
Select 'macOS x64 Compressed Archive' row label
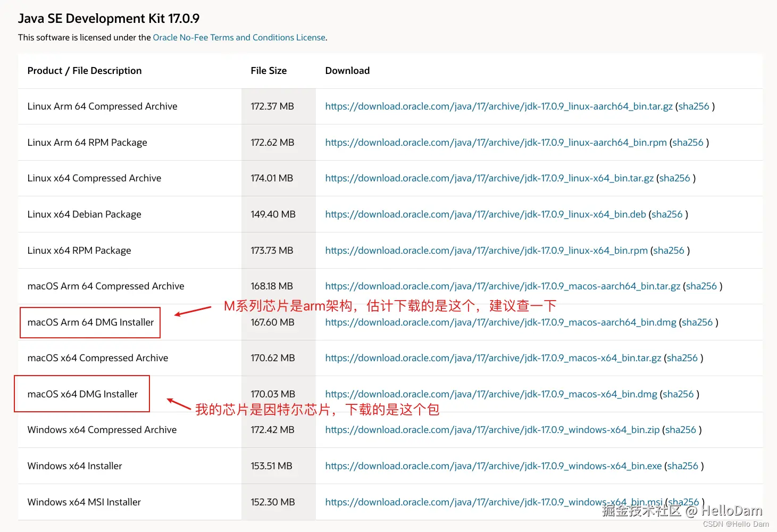(98, 358)
